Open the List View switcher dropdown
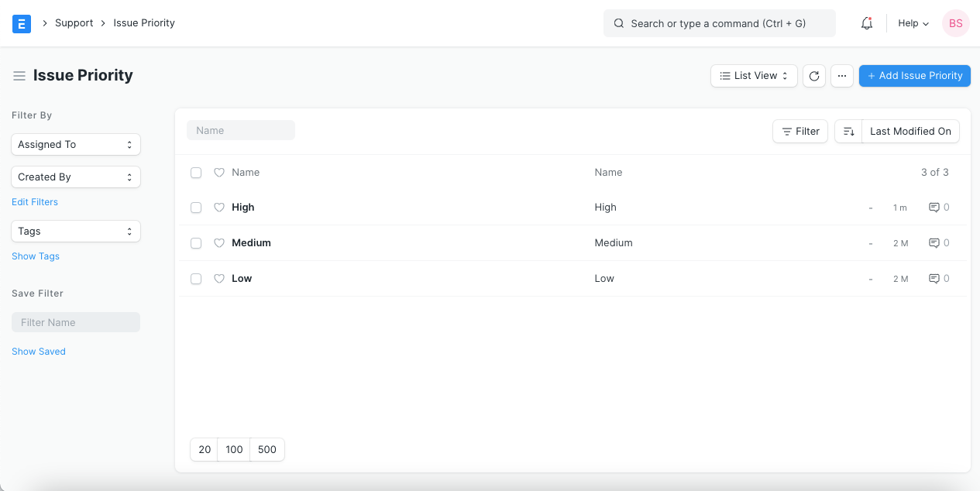 pos(754,76)
